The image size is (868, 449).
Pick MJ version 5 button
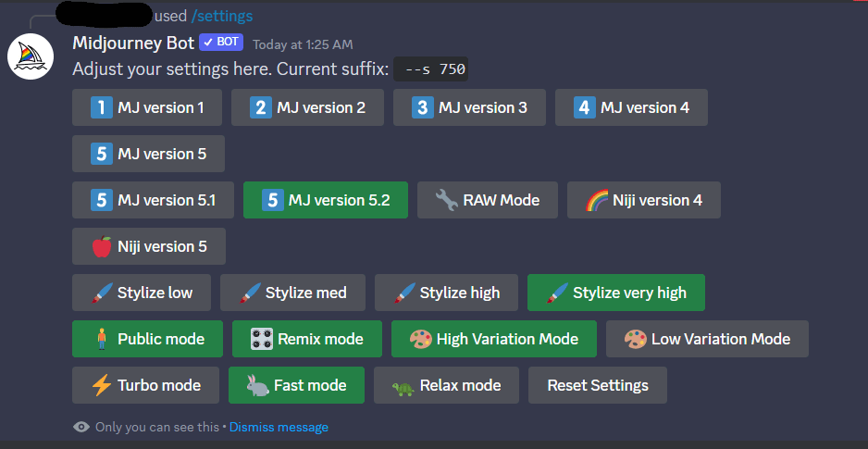coord(148,154)
